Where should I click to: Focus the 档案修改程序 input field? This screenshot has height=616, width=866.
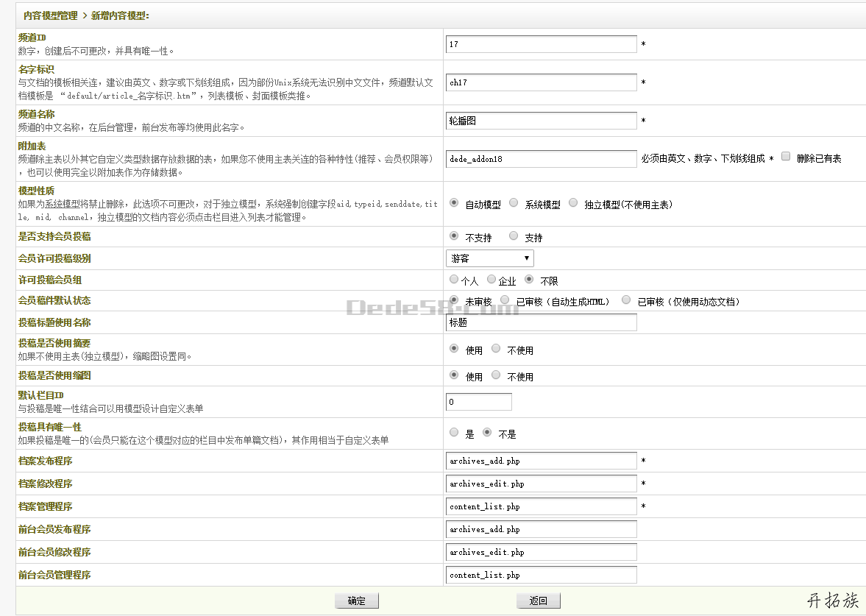[542, 484]
